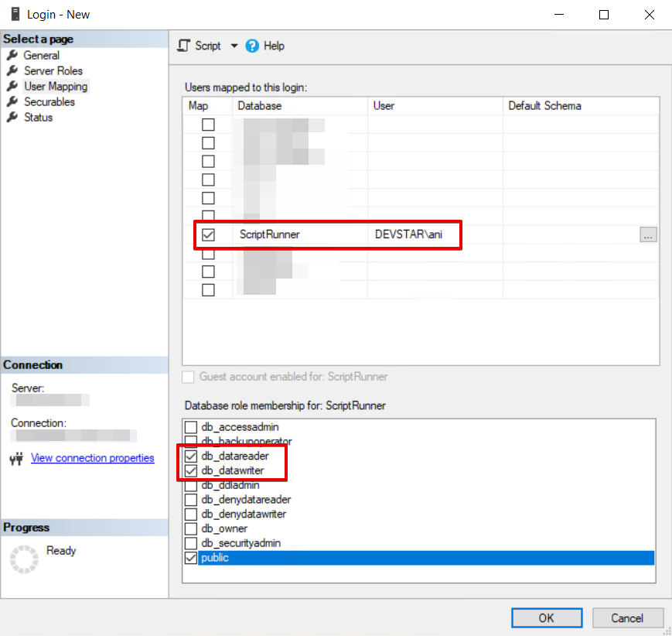Open Help via the question mark icon
This screenshot has width=672, height=636.
tap(252, 46)
